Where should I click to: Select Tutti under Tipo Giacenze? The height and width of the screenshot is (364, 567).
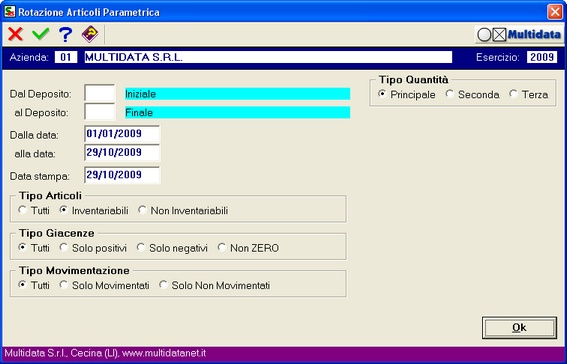(34, 248)
